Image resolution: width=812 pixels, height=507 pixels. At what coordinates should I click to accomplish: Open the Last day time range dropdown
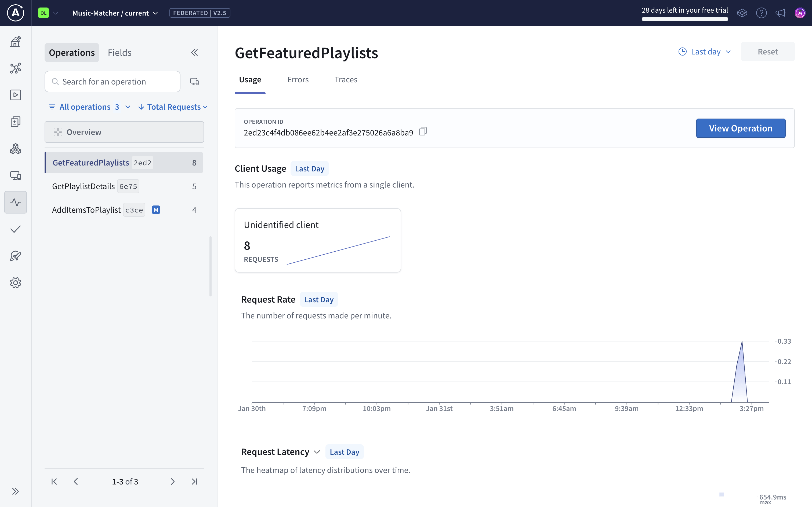[704, 51]
